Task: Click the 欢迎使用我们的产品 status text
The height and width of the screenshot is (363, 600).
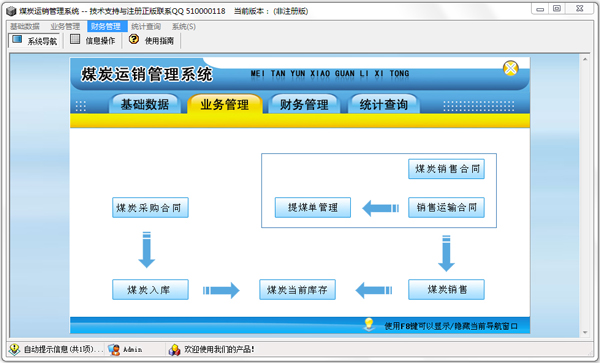Action: [x=219, y=349]
